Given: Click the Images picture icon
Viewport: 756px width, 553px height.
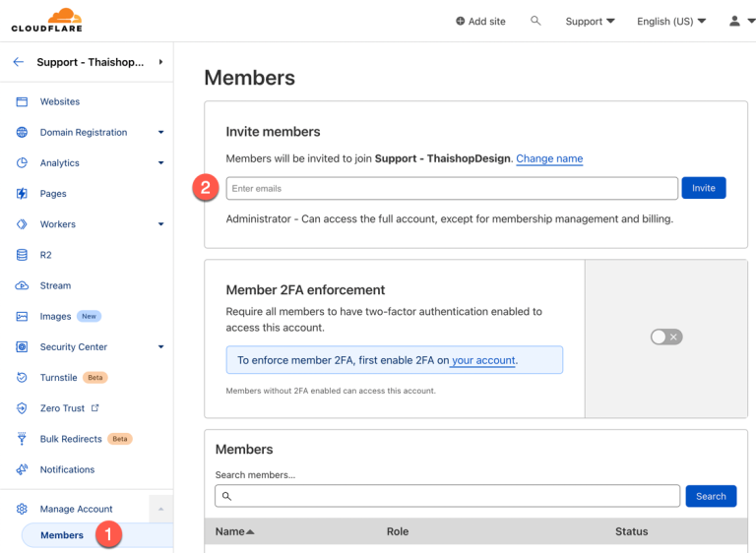Looking at the screenshot, I should tap(22, 316).
